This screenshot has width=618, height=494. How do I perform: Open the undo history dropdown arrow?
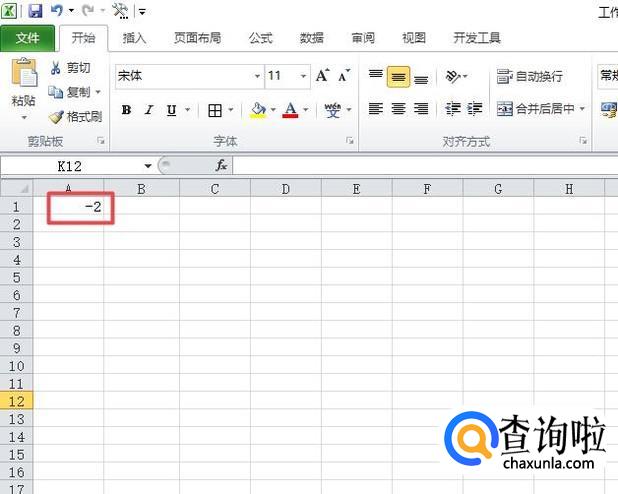pyautogui.click(x=71, y=11)
